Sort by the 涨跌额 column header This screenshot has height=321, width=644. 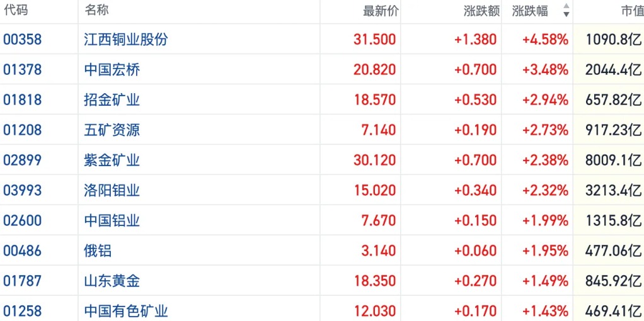click(x=482, y=11)
